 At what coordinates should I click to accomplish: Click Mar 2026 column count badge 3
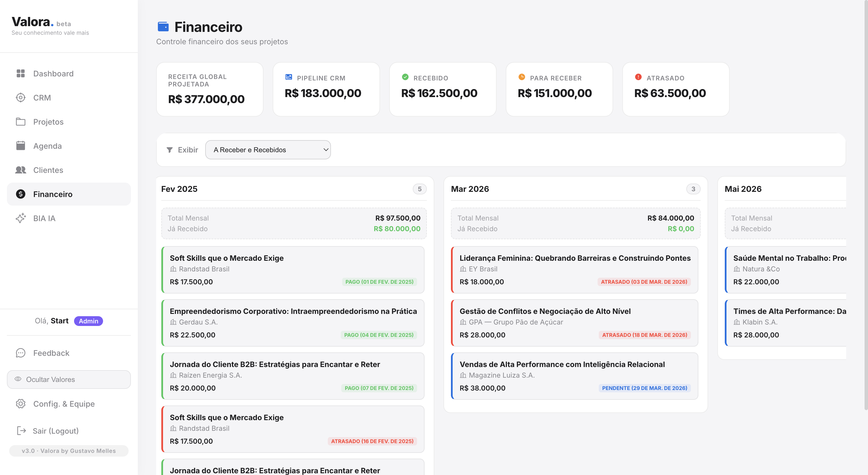point(693,189)
